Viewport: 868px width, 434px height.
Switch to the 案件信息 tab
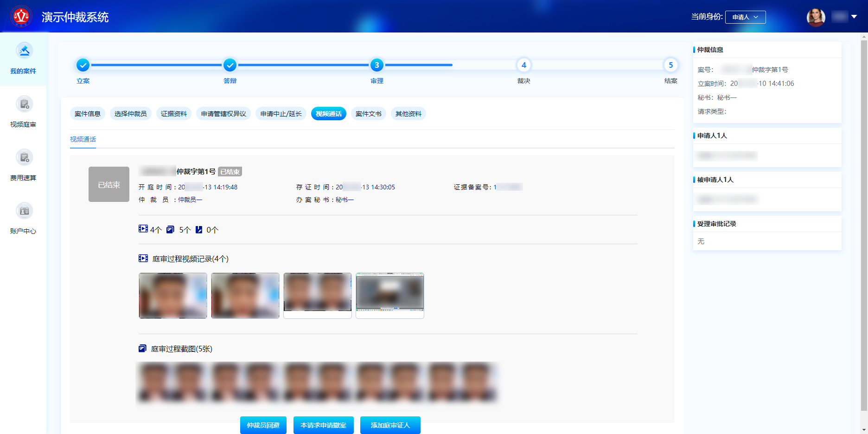(x=88, y=114)
